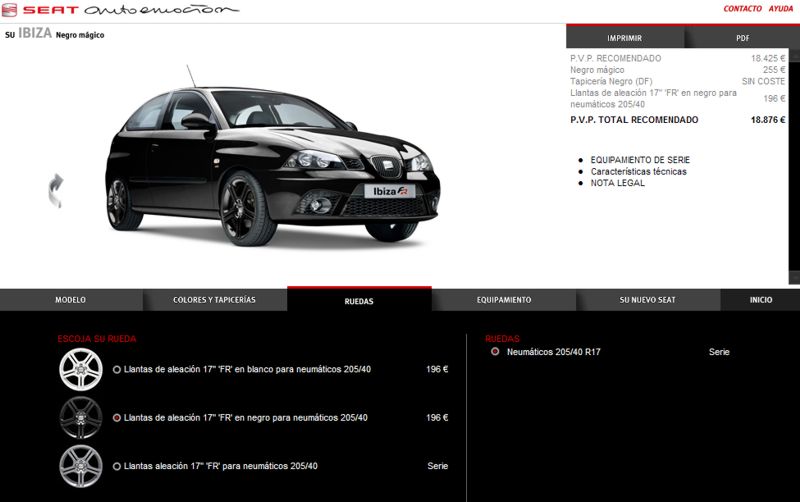Click the 'Neumáticos 205/40 R17' label
Screen dimensions: 800x502
coord(554,352)
